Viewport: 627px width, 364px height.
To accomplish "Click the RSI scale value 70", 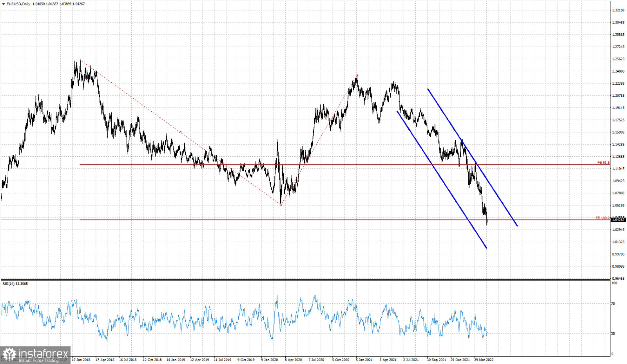I will [x=613, y=304].
